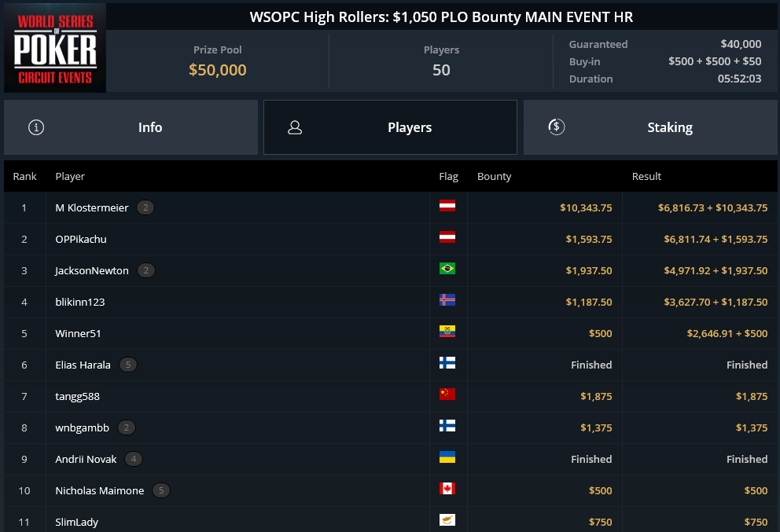Screen dimensions: 780x532
Task: Select player M Klostermeier
Action: [x=91, y=207]
